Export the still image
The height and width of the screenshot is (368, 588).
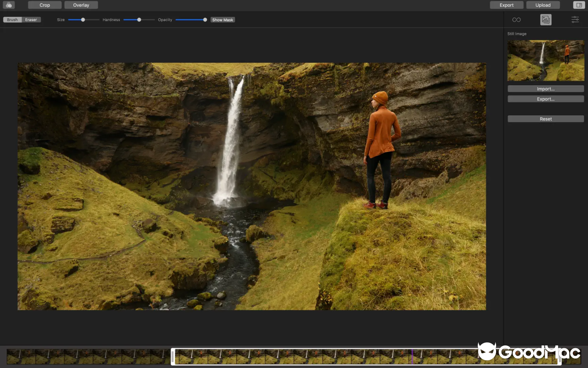(x=545, y=98)
